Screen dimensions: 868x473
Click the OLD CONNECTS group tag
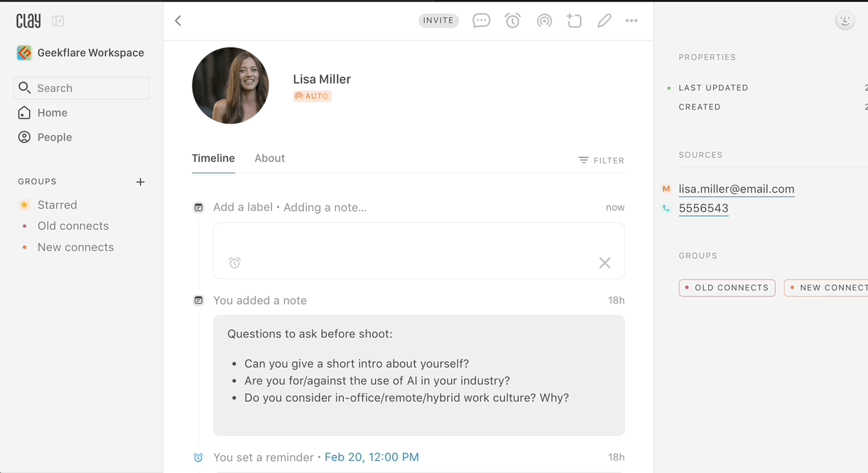[727, 288]
